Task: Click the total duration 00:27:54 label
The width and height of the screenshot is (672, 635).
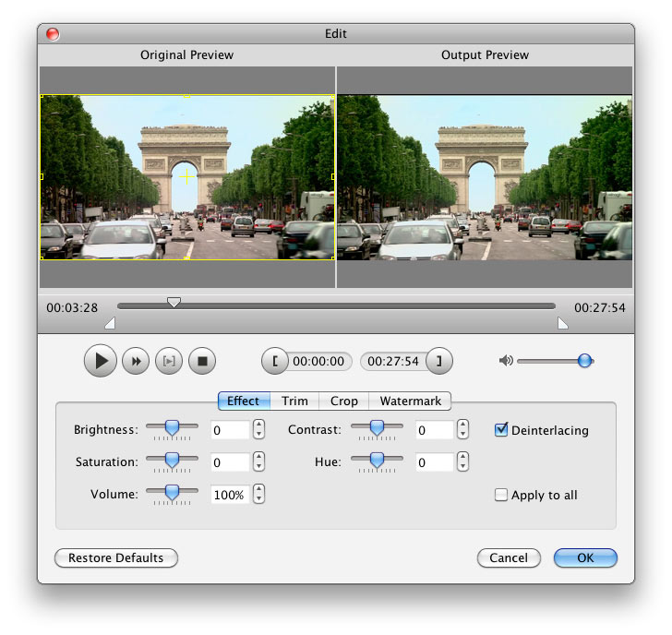Action: click(600, 307)
